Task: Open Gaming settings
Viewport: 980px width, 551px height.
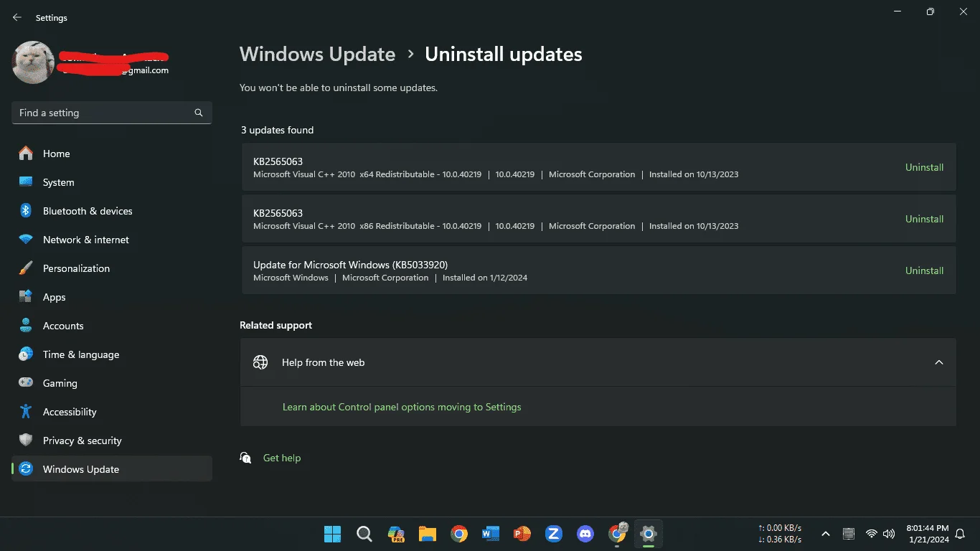Action: [112, 383]
